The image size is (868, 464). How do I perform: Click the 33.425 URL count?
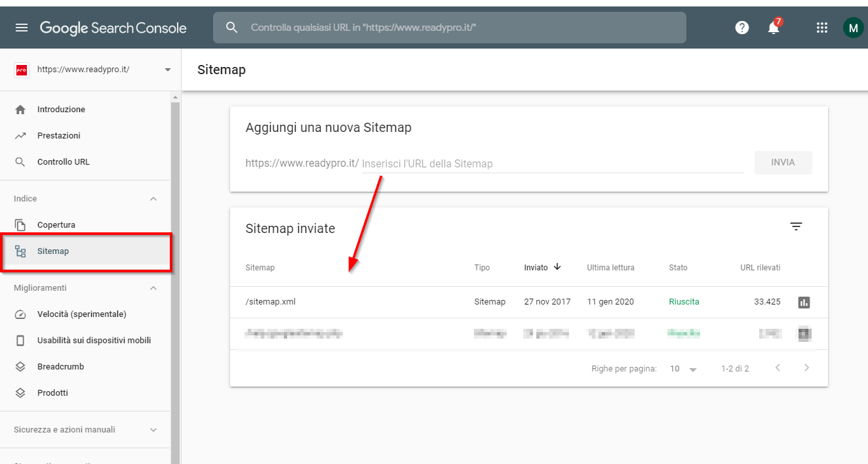(767, 302)
